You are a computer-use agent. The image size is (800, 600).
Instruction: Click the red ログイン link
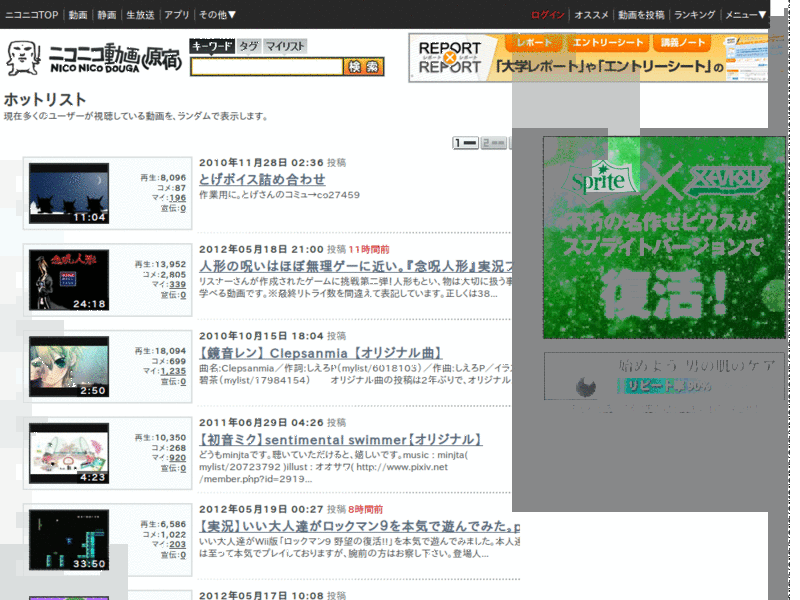(547, 15)
